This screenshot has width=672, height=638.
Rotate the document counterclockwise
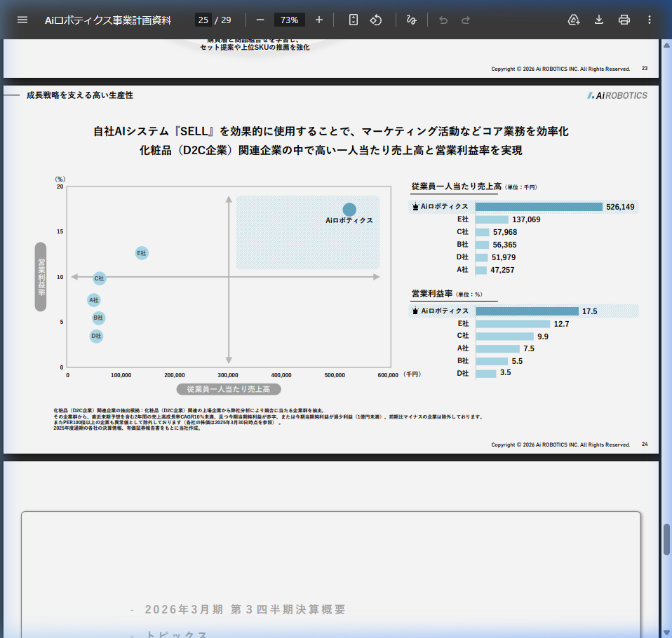pyautogui.click(x=376, y=20)
